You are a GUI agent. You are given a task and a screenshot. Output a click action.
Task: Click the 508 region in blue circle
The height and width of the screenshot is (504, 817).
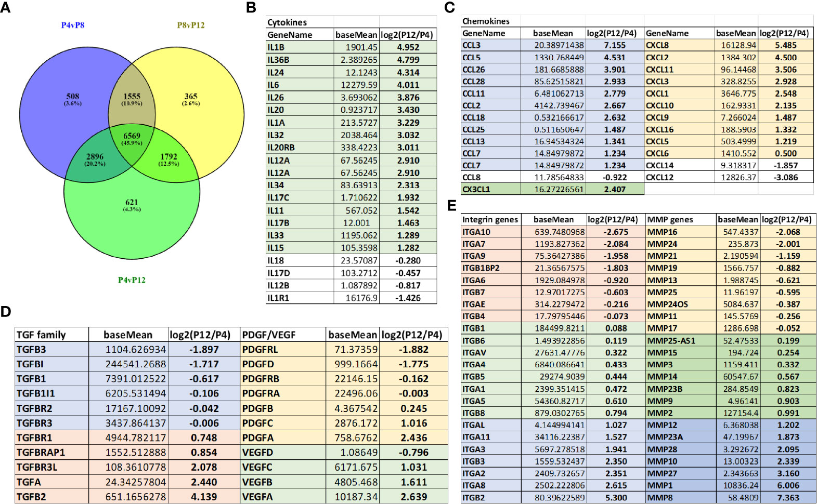click(73, 99)
